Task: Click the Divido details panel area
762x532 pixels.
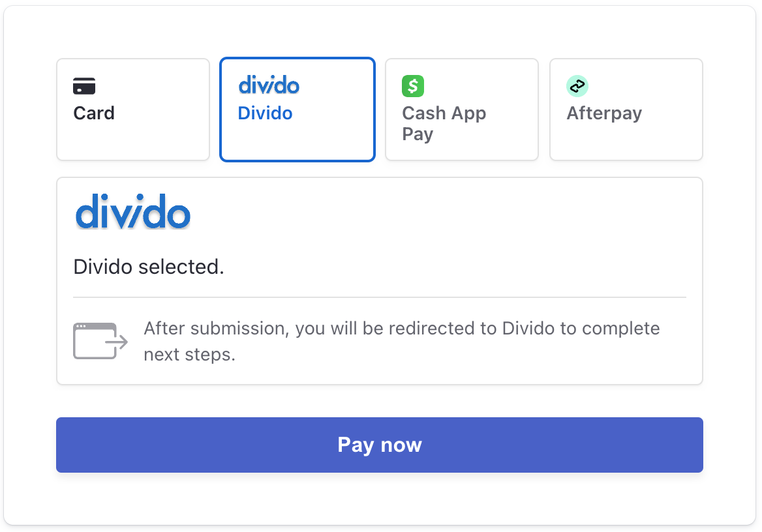Action: tap(380, 280)
